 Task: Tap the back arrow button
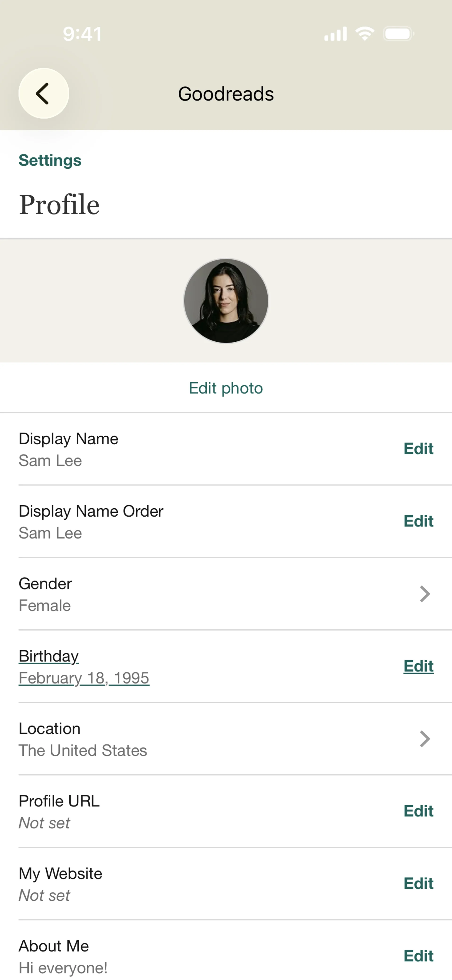click(x=44, y=93)
